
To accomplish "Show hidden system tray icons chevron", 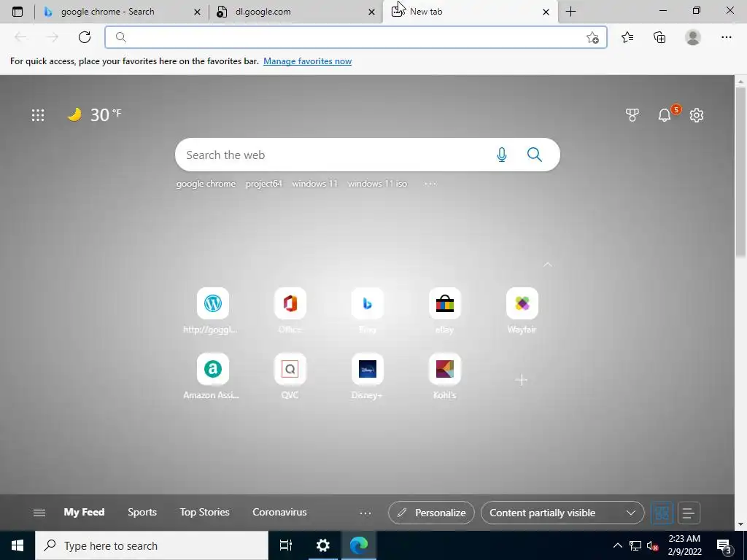I will [x=617, y=545].
